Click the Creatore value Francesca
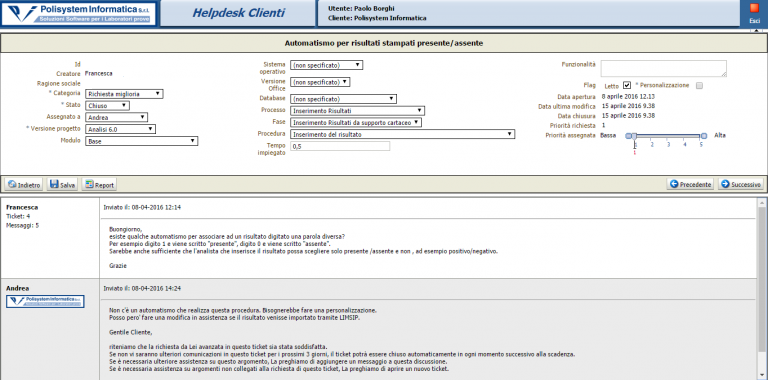 click(x=98, y=73)
